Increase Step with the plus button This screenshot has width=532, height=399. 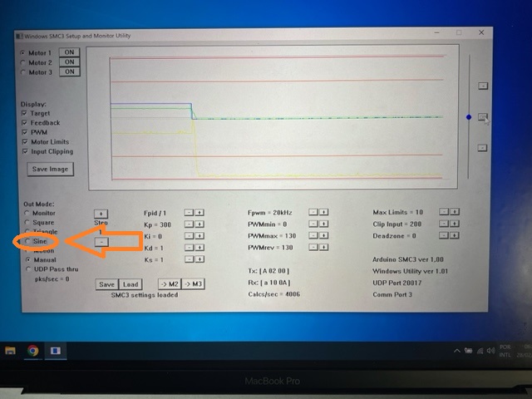tap(101, 214)
